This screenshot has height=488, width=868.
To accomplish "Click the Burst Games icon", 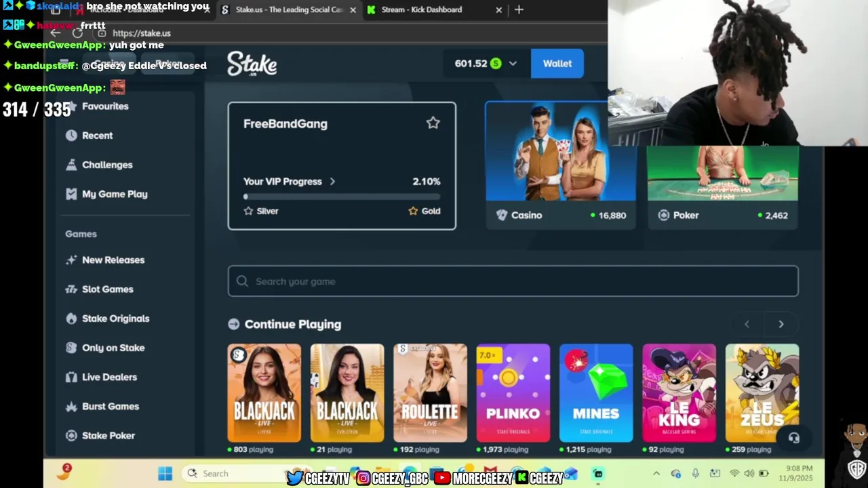I will coord(71,407).
